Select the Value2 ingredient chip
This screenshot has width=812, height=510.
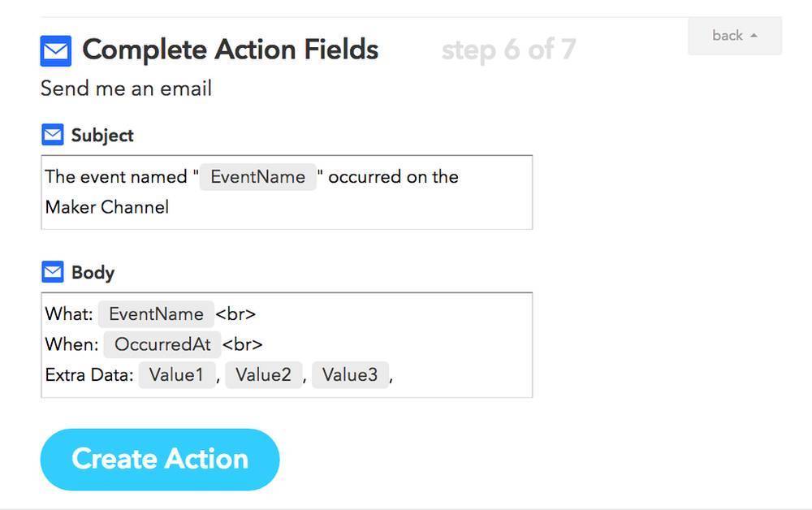pos(263,375)
